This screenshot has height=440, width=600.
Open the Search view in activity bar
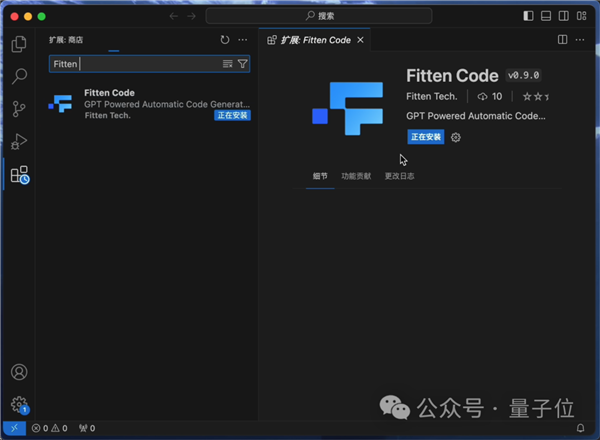click(19, 76)
